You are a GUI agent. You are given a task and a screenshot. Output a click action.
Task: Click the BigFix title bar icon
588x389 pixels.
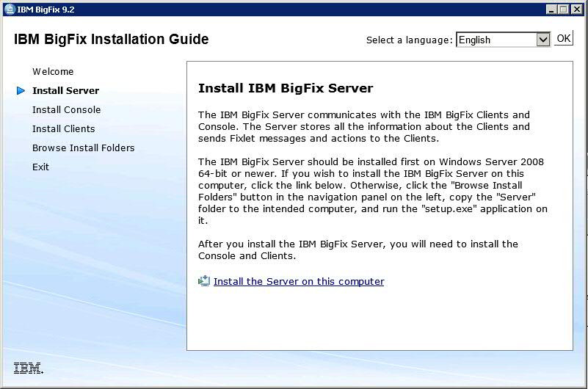[10, 10]
